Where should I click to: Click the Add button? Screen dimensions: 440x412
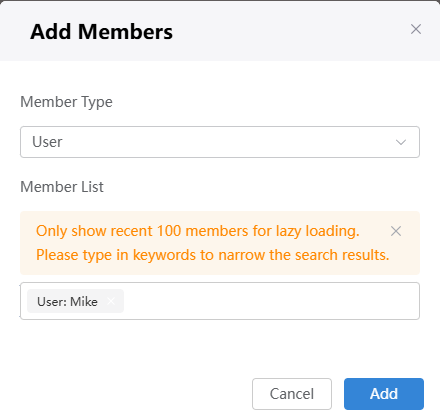tap(384, 394)
